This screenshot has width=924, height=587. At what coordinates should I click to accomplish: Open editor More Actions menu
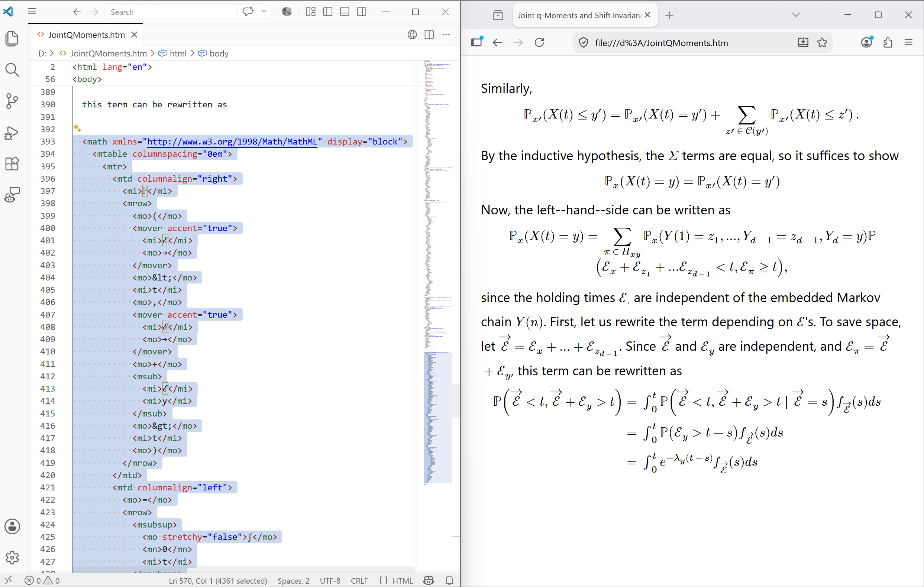point(446,35)
